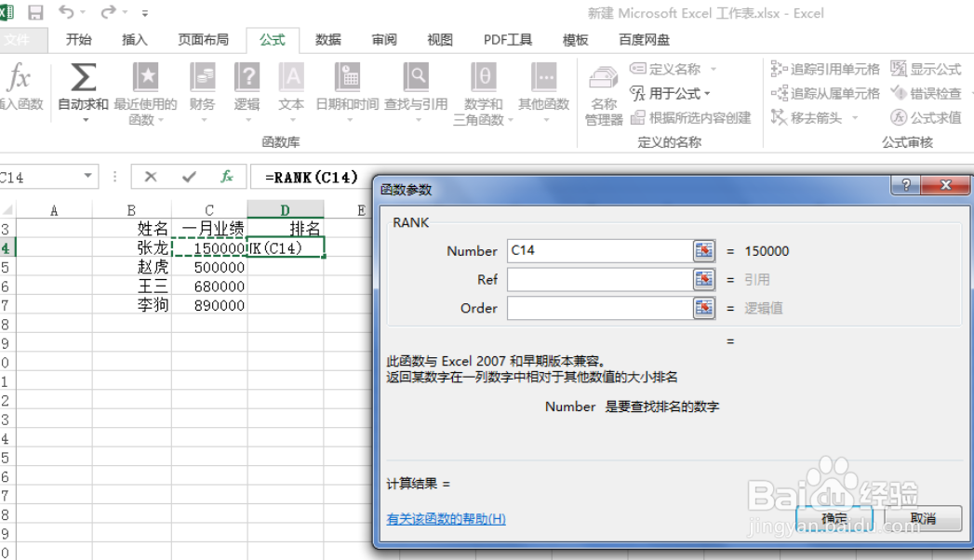Select the cell with name 赵虎
Image resolution: width=974 pixels, height=560 pixels.
pos(132,267)
